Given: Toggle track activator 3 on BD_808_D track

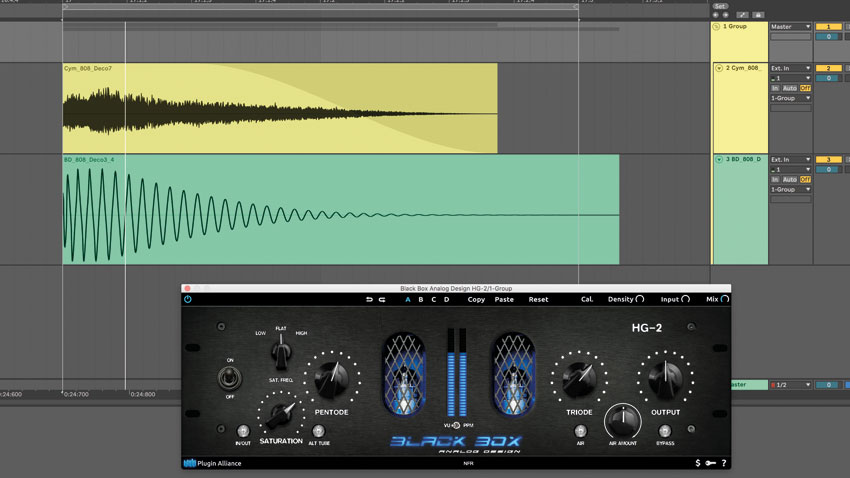Looking at the screenshot, I should click(828, 159).
